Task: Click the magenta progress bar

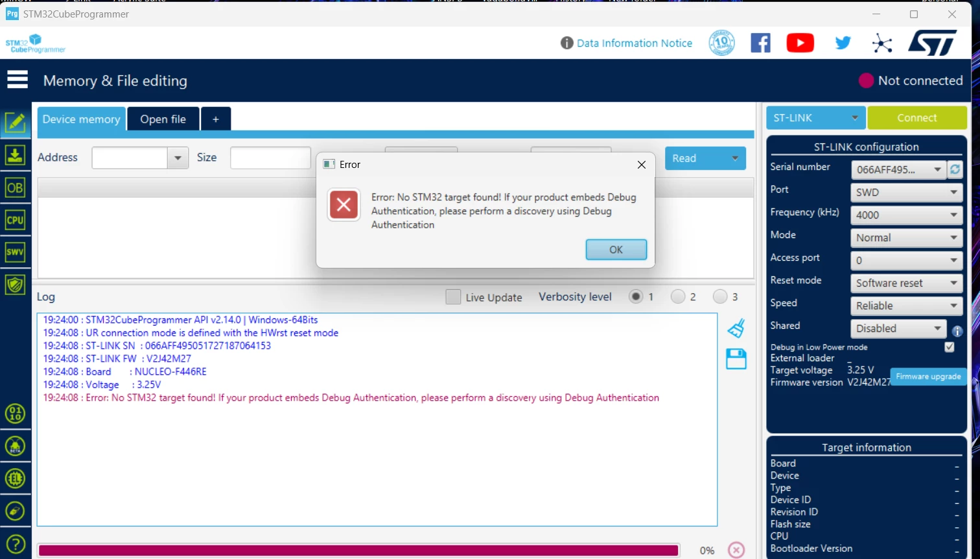Action: coord(358,551)
